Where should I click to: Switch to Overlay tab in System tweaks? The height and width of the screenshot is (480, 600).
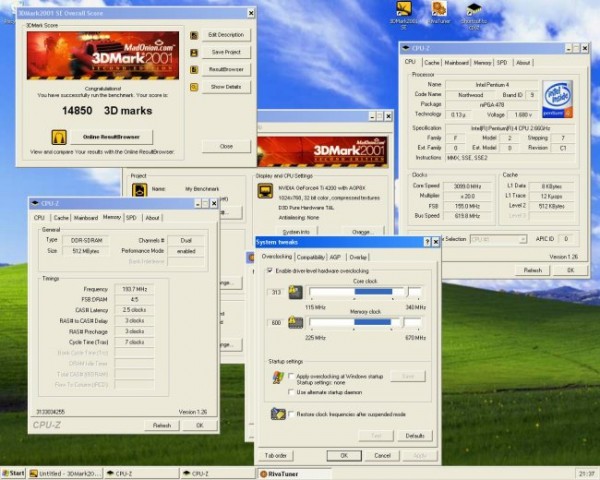[358, 257]
